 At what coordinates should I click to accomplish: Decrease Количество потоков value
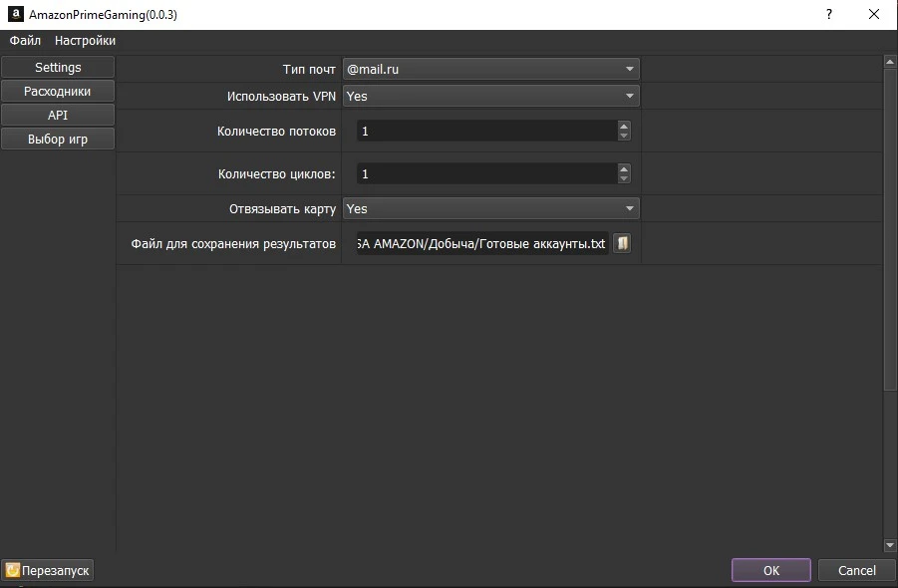click(624, 136)
